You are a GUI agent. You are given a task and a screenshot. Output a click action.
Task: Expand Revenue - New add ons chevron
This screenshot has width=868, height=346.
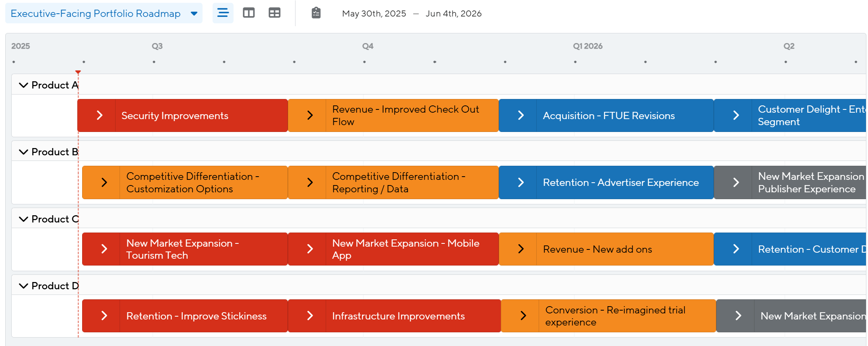click(x=521, y=249)
